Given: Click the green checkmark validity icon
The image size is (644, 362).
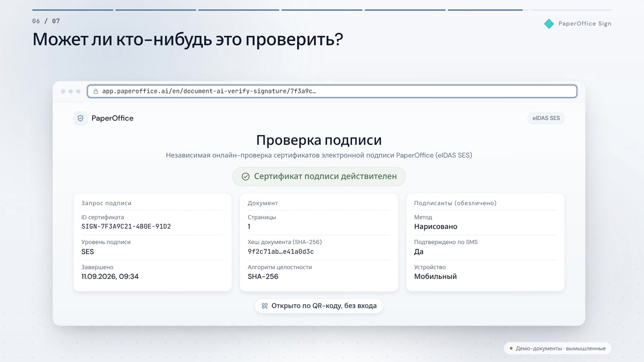Looking at the screenshot, I should pos(246,177).
